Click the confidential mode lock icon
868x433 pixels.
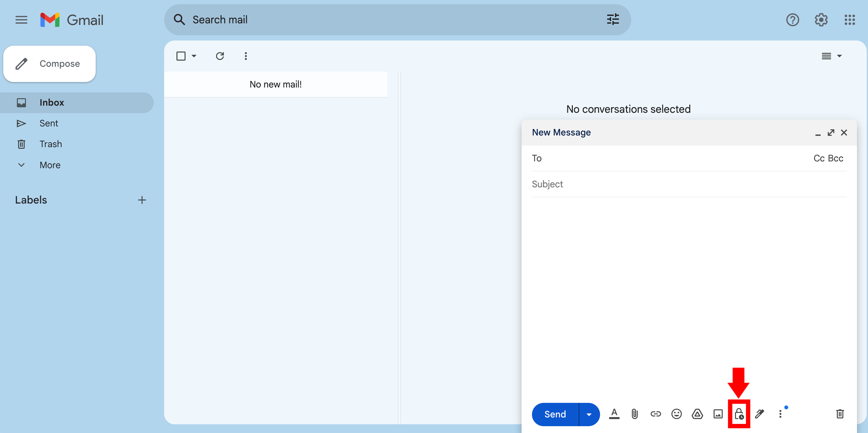739,414
